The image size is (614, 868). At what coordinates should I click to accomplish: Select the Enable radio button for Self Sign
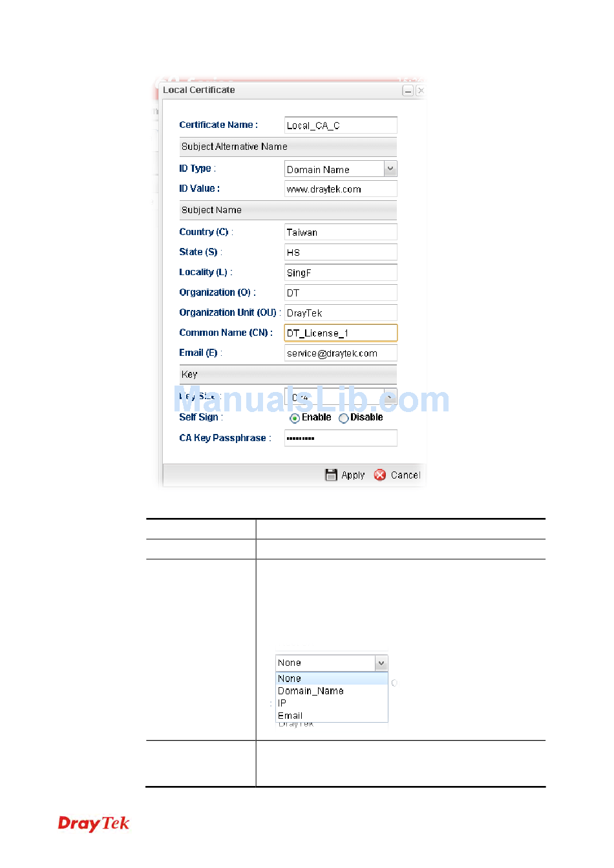tap(295, 418)
